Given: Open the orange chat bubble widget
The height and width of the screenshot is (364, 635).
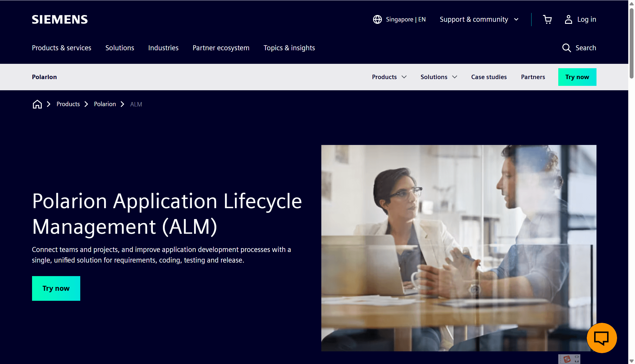Looking at the screenshot, I should (601, 338).
